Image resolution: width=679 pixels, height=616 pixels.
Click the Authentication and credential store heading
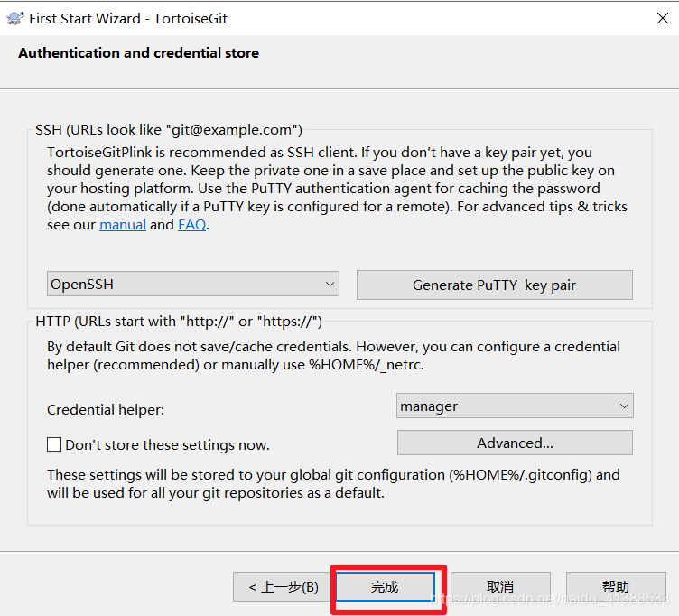pos(138,53)
